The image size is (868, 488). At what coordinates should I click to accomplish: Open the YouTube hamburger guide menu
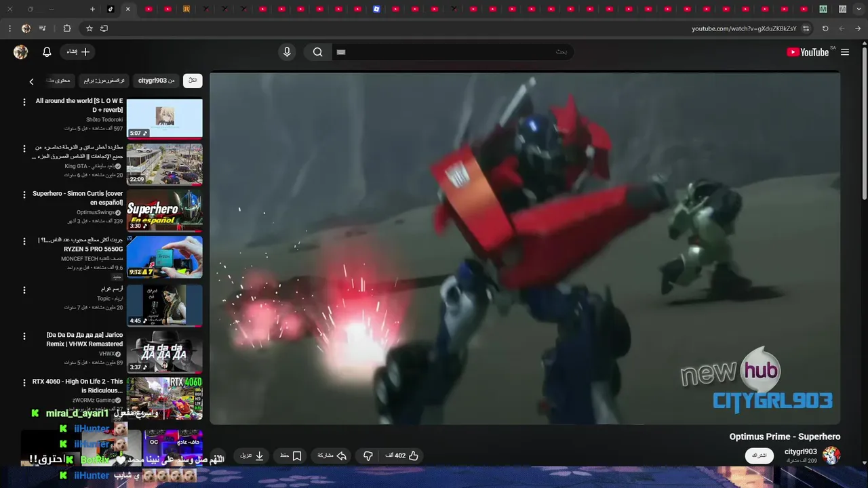tap(845, 52)
